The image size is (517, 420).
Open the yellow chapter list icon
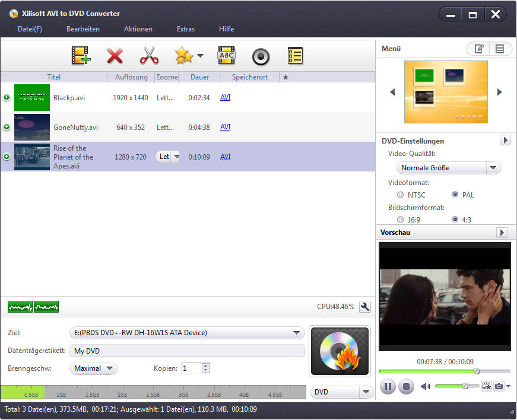click(295, 56)
